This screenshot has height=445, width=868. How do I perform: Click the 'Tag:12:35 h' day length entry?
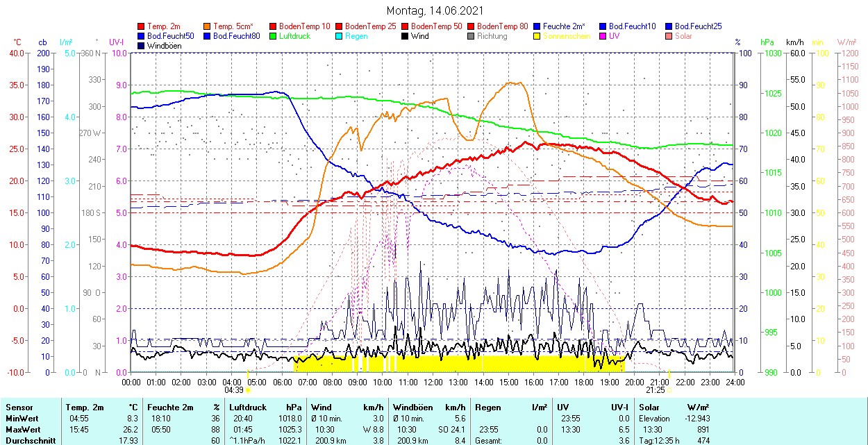[660, 441]
